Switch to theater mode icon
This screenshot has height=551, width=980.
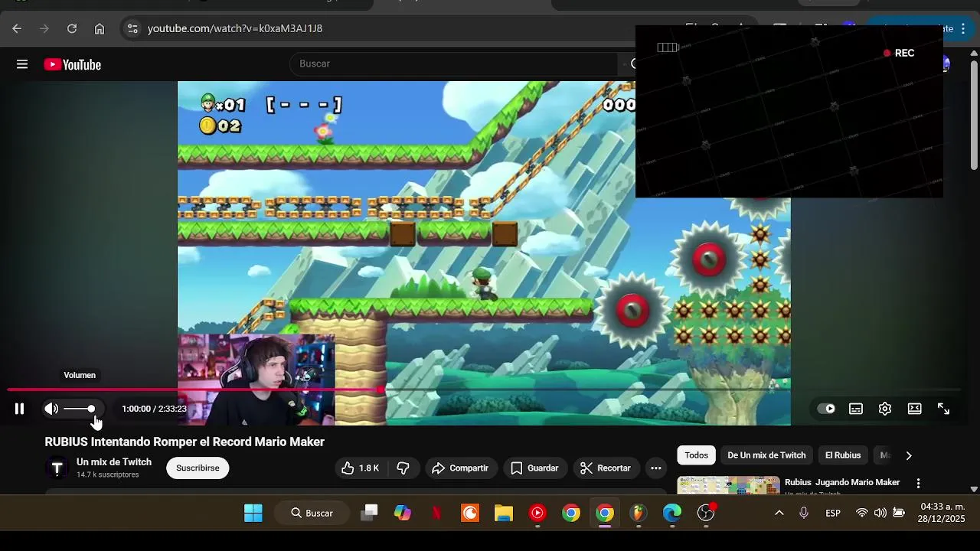tap(914, 409)
